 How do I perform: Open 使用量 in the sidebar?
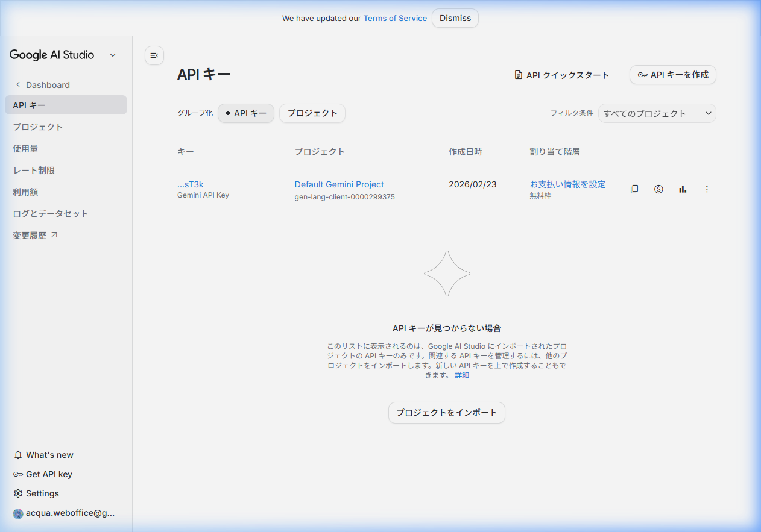pyautogui.click(x=66, y=148)
